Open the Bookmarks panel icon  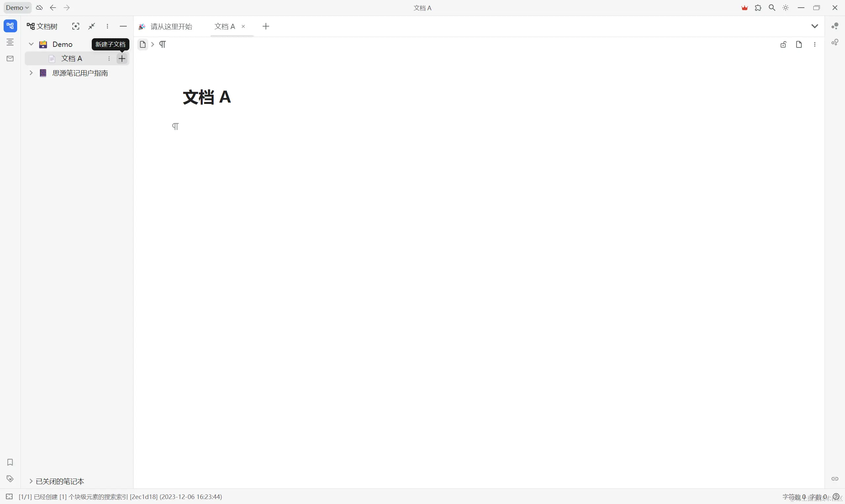(10, 462)
